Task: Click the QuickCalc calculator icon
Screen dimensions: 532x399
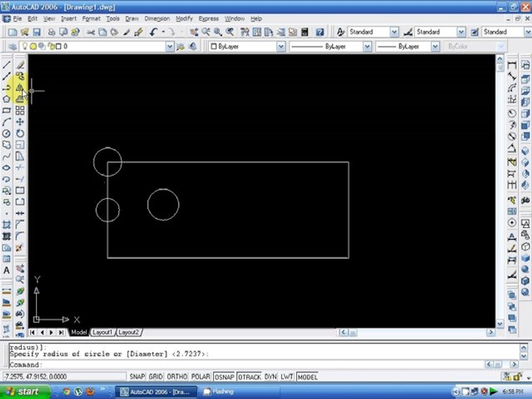Action: click(x=305, y=32)
